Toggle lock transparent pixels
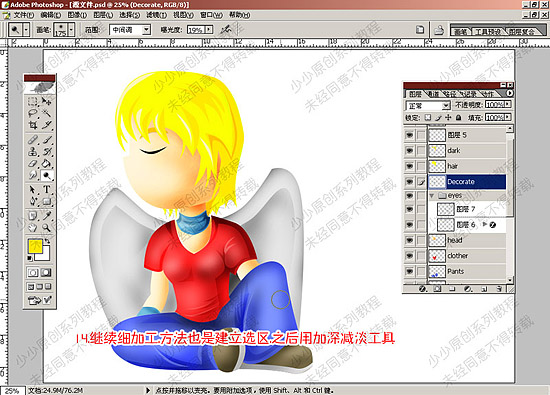Screen dimensions: 550x395 [428, 118]
